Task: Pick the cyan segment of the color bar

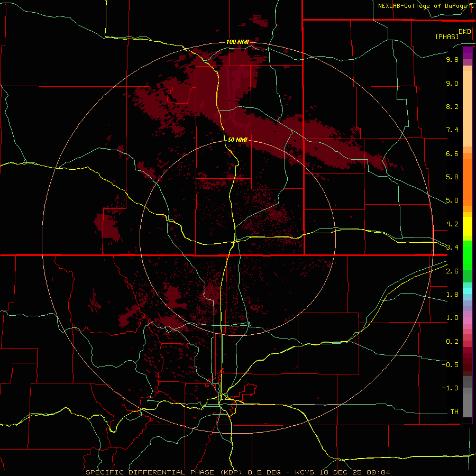Action: click(467, 290)
